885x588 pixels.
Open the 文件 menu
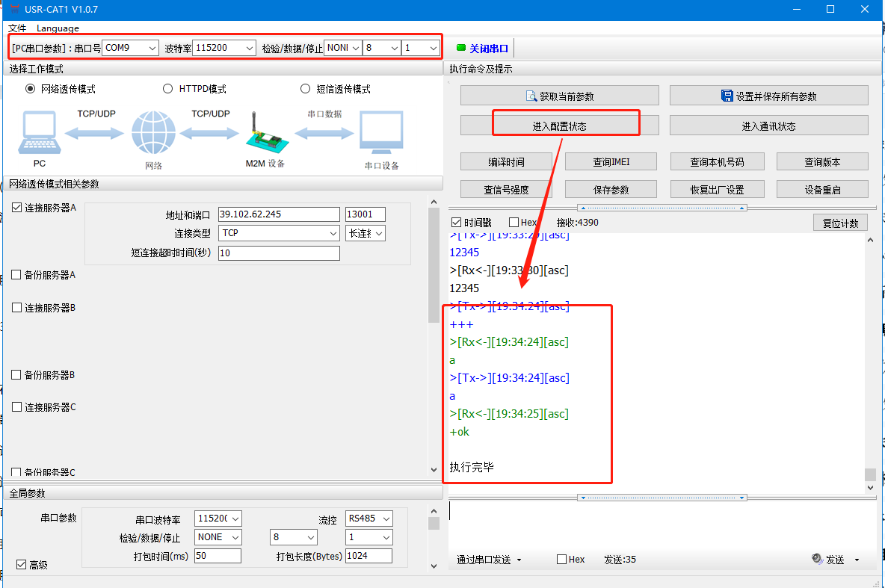17,28
